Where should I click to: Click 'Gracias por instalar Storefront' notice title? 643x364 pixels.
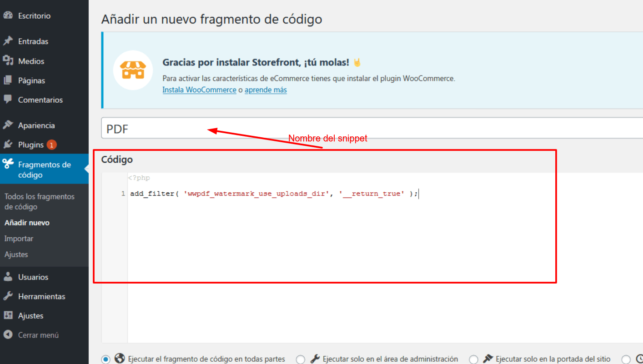click(256, 62)
